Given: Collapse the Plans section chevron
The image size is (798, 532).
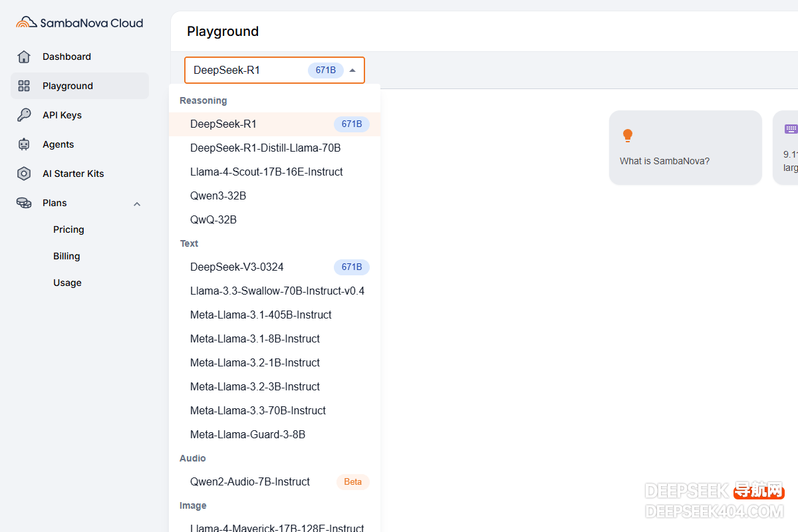Looking at the screenshot, I should 137,203.
